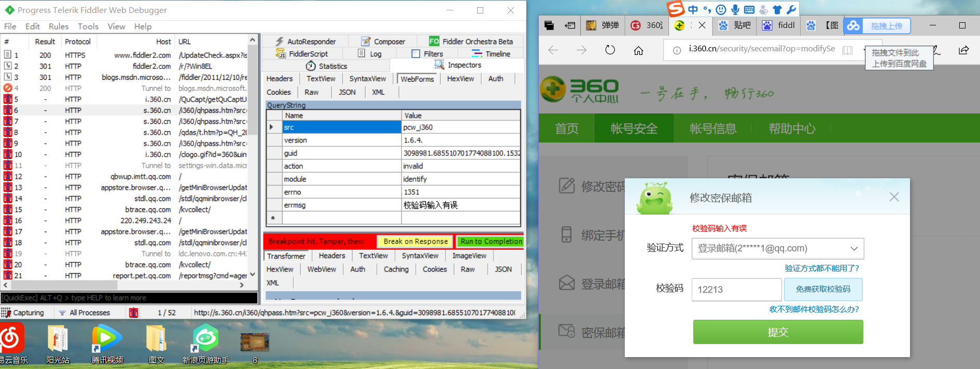
Task: Click the session list horizontal scrollbar right arrow
Action: tap(242, 285)
